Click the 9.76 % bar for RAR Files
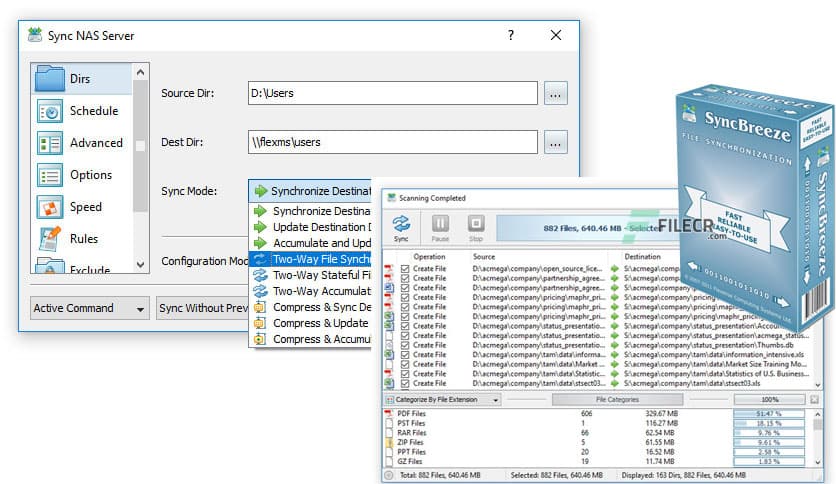Viewport: 836px width, 484px height. (x=769, y=433)
